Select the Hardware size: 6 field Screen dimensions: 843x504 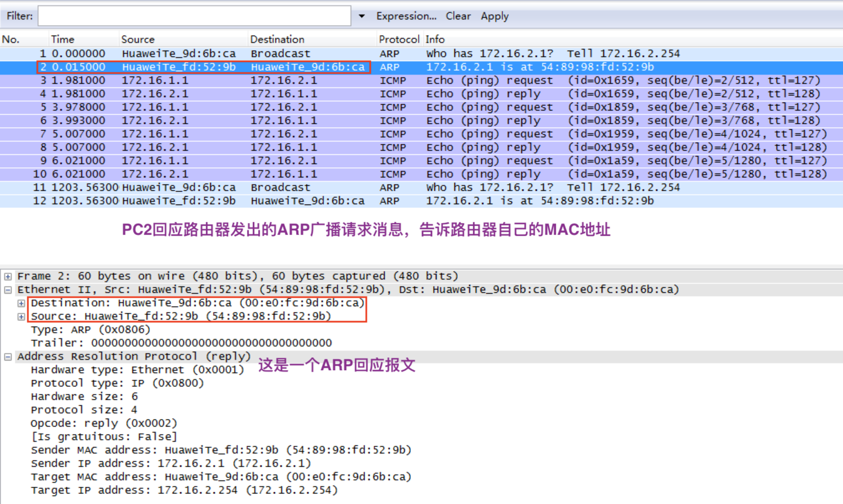click(x=84, y=396)
